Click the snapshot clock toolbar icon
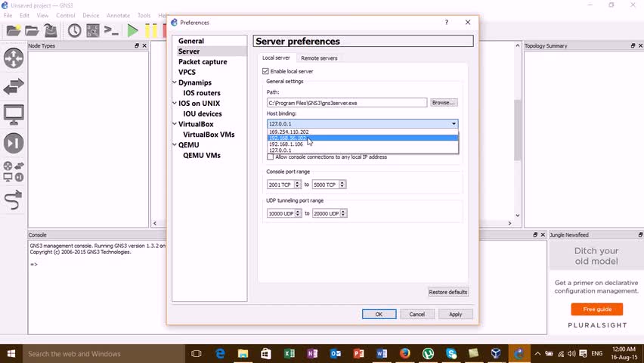644x363 pixels. 74,30
